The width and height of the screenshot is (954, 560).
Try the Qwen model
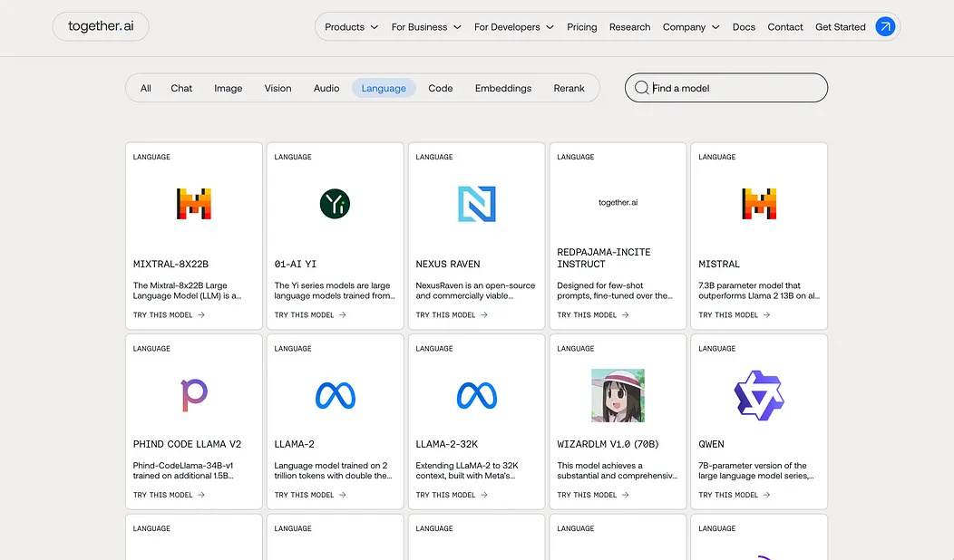[x=734, y=495]
